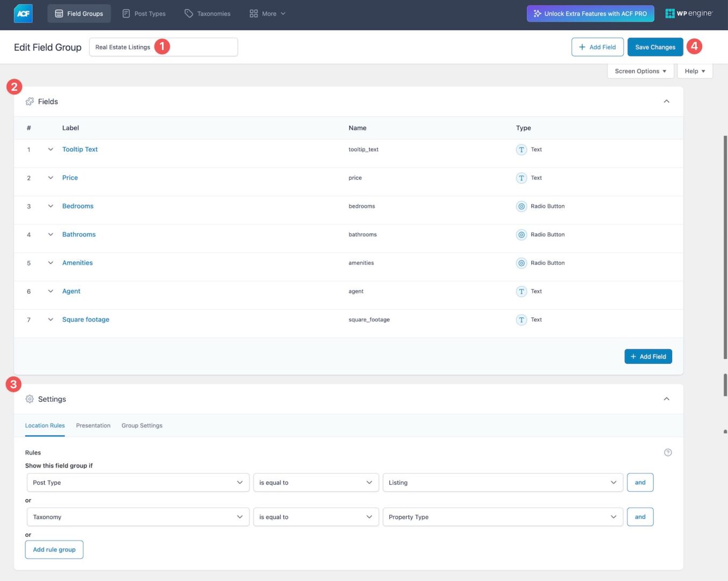Open the Price field link

[x=70, y=178]
